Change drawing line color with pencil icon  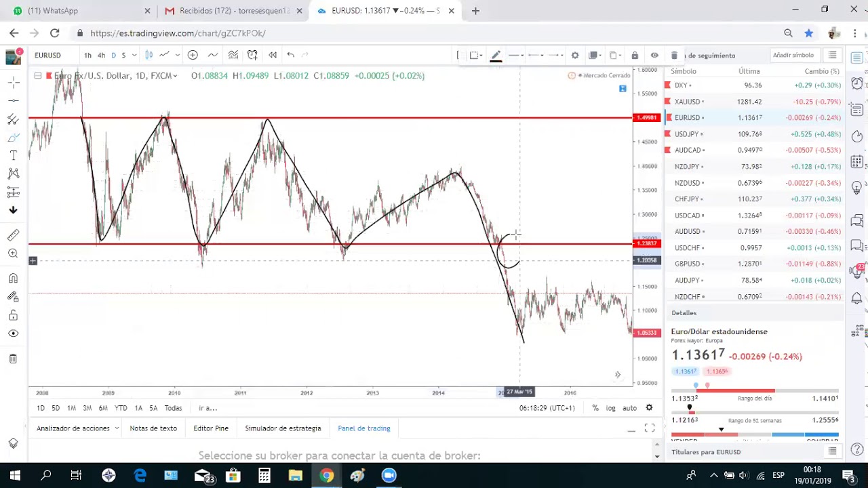pyautogui.click(x=496, y=56)
